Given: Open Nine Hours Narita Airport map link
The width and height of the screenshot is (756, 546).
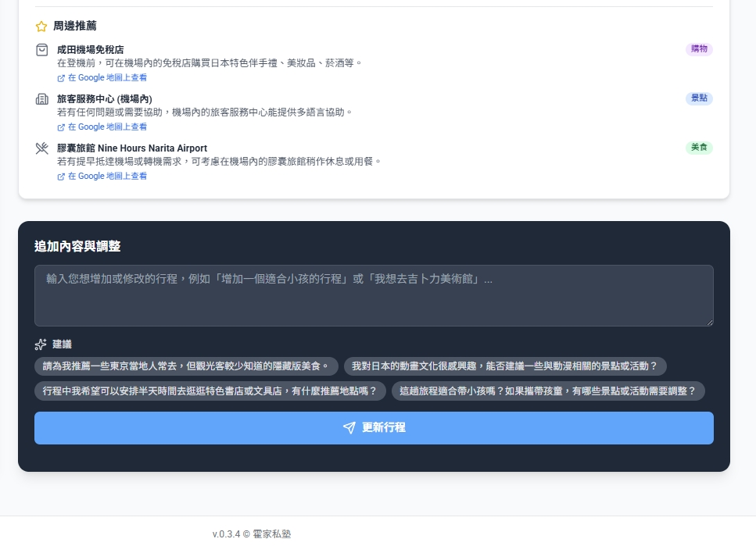Looking at the screenshot, I should point(107,177).
